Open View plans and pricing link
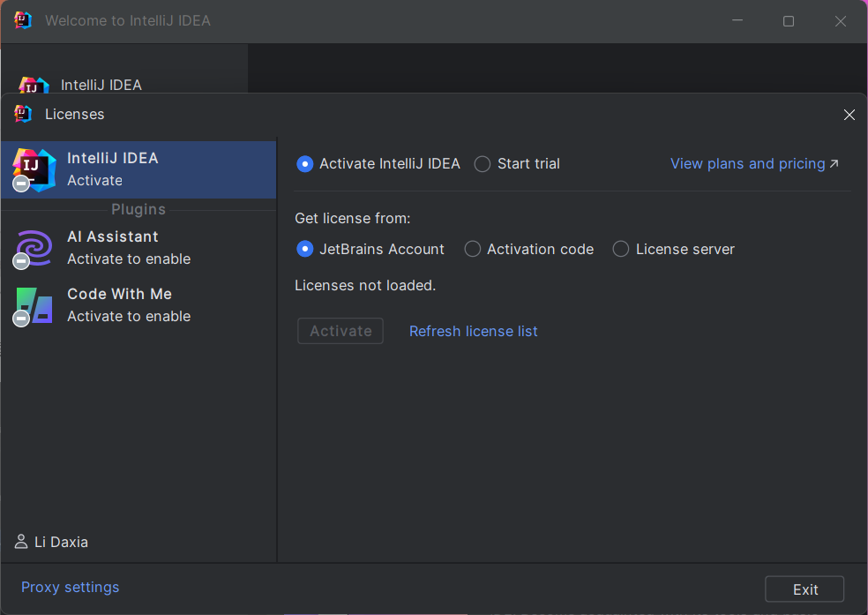The image size is (868, 615). 754,164
